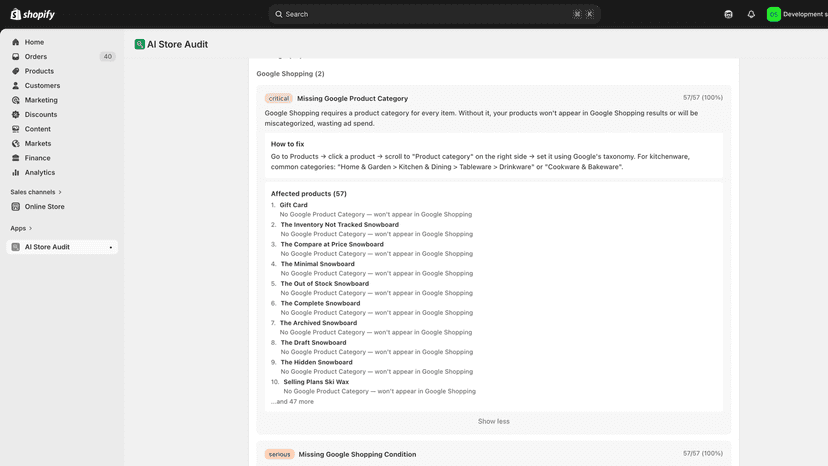The height and width of the screenshot is (466, 828).
Task: Click the Customers person icon
Action: pyautogui.click(x=15, y=86)
